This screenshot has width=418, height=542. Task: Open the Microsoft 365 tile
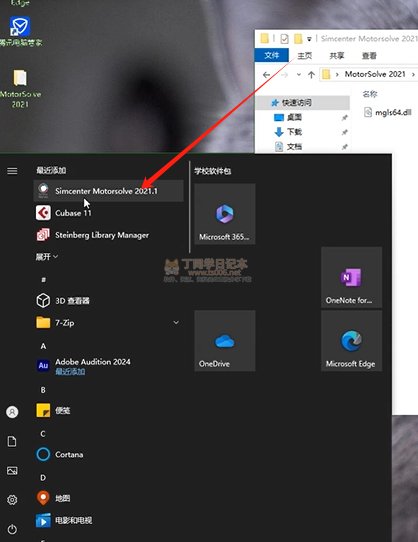(x=225, y=214)
